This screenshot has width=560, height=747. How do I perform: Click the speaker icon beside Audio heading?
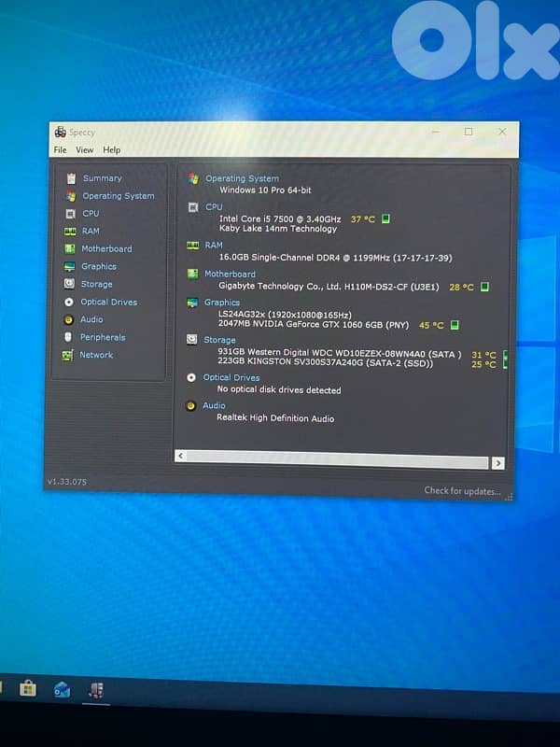pyautogui.click(x=190, y=406)
